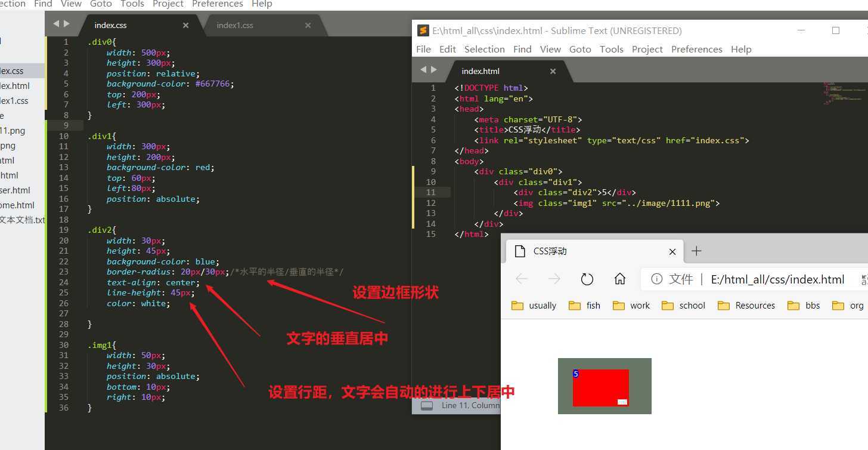This screenshot has height=450, width=868.
Task: Click Line 11, Column status text
Action: (x=470, y=406)
